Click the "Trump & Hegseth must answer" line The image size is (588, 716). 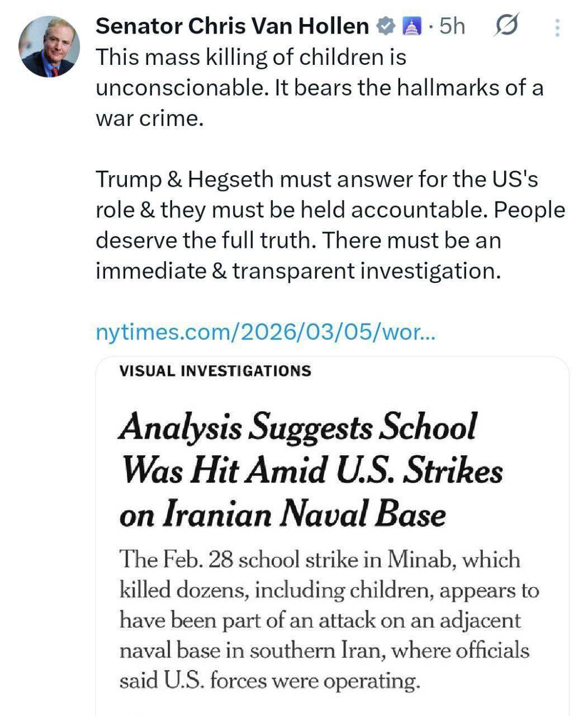tap(317, 180)
